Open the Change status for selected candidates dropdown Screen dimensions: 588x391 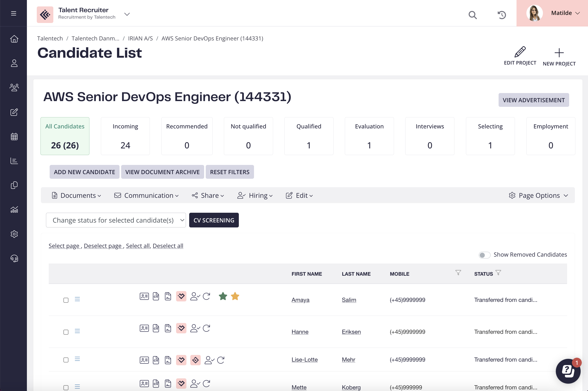tap(116, 220)
